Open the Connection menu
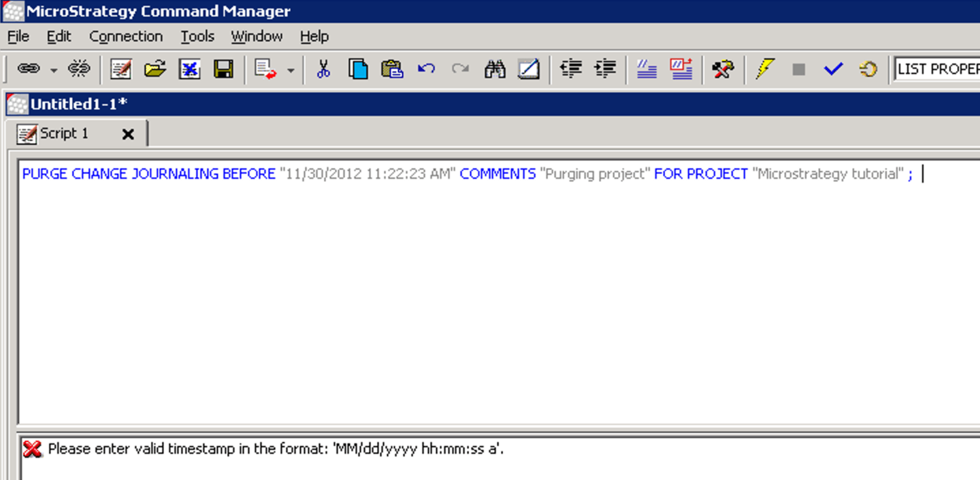This screenshot has height=480, width=980. (x=126, y=37)
